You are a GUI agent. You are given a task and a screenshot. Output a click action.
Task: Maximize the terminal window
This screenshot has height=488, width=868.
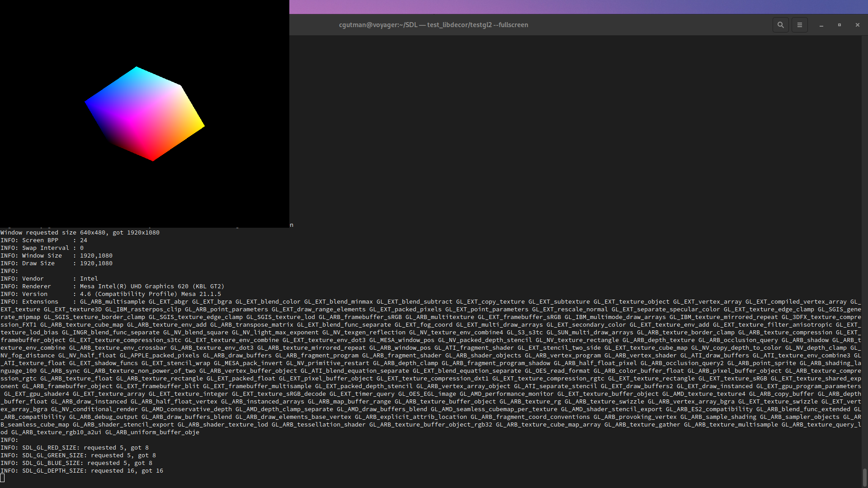pyautogui.click(x=839, y=25)
